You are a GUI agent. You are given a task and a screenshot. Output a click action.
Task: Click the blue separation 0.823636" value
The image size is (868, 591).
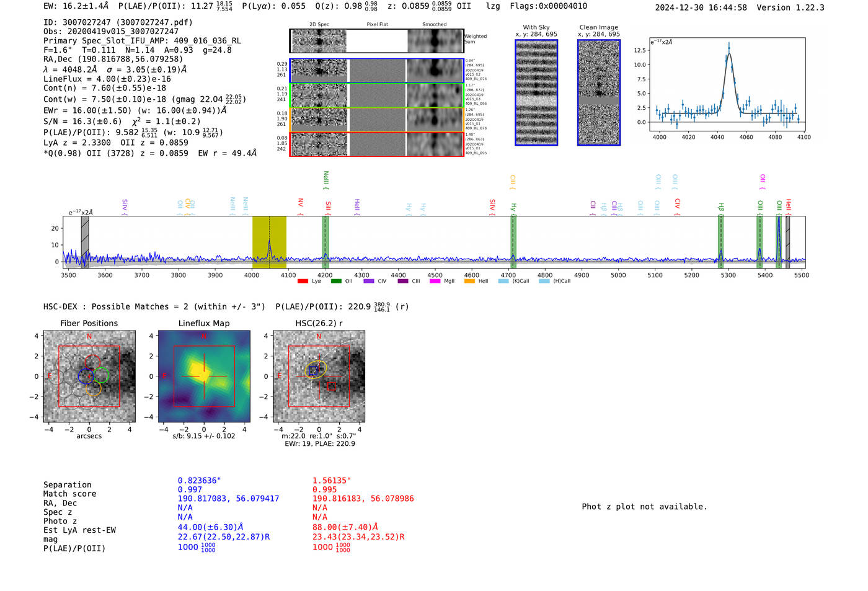pyautogui.click(x=200, y=481)
